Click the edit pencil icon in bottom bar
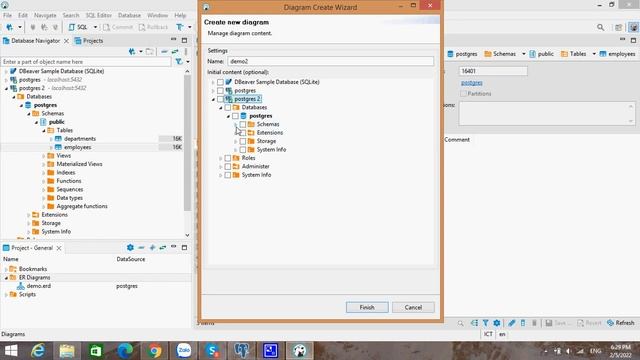 511,323
